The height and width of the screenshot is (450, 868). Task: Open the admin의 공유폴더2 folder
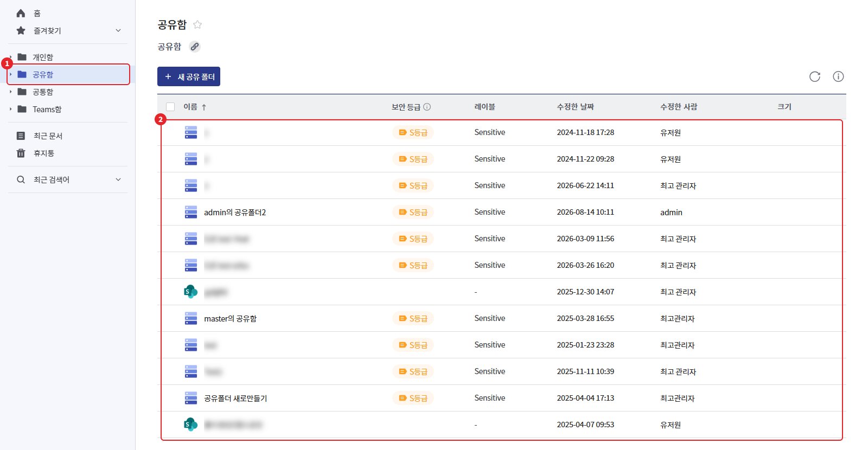pos(235,212)
